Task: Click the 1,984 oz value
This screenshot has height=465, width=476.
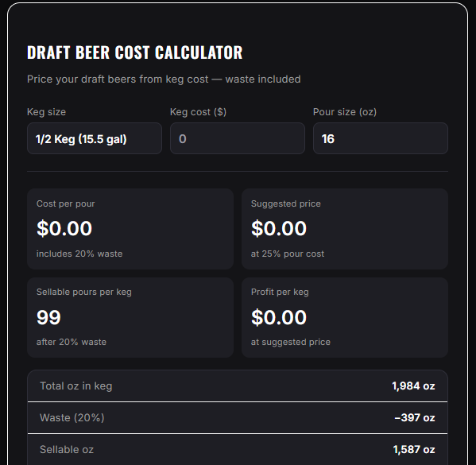Action: click(x=413, y=386)
